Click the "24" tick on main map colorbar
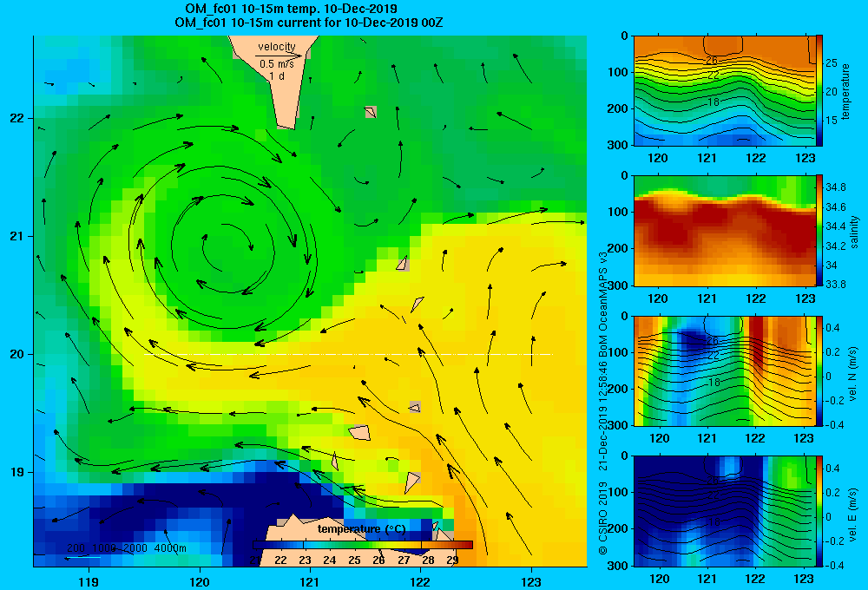Screen dimensions: 868x590 click(329, 560)
